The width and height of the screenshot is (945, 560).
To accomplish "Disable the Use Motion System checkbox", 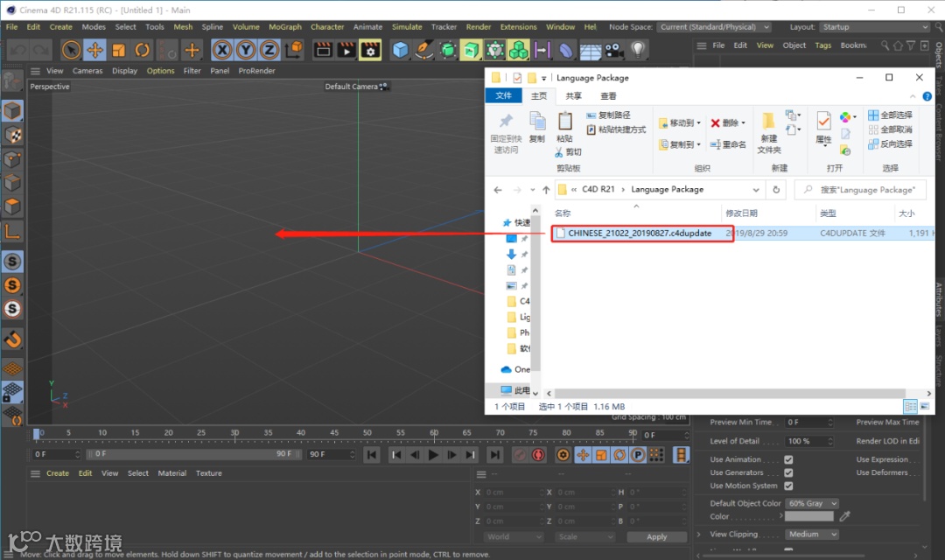I will click(788, 486).
